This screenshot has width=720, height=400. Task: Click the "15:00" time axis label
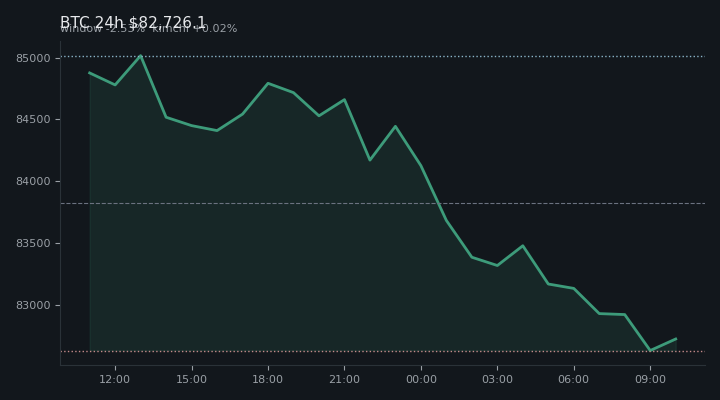191,379
